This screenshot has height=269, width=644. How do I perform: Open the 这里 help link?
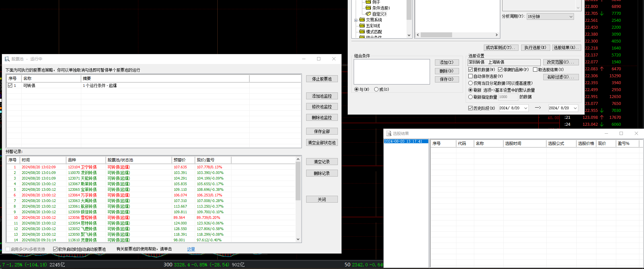[x=191, y=249]
